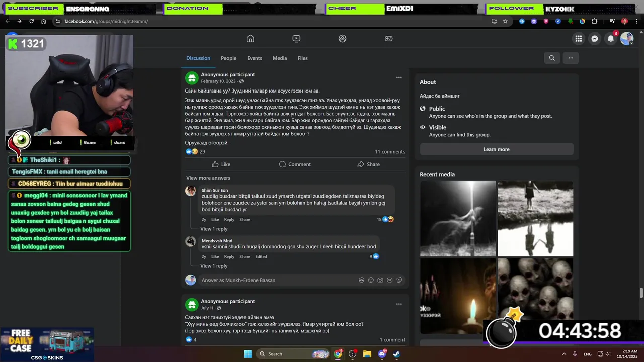This screenshot has height=362, width=644.
Task: Switch to the Events tab
Action: pos(255,58)
